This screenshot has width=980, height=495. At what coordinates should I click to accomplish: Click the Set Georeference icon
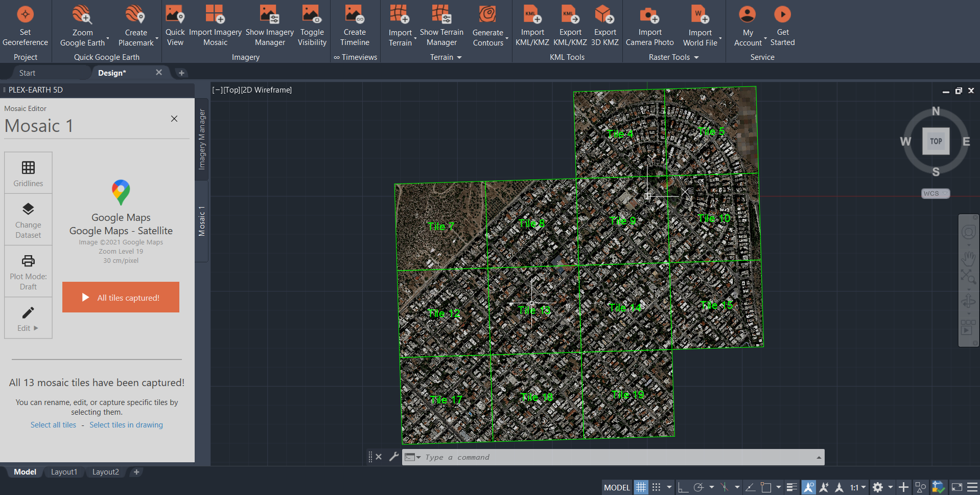pyautogui.click(x=25, y=14)
